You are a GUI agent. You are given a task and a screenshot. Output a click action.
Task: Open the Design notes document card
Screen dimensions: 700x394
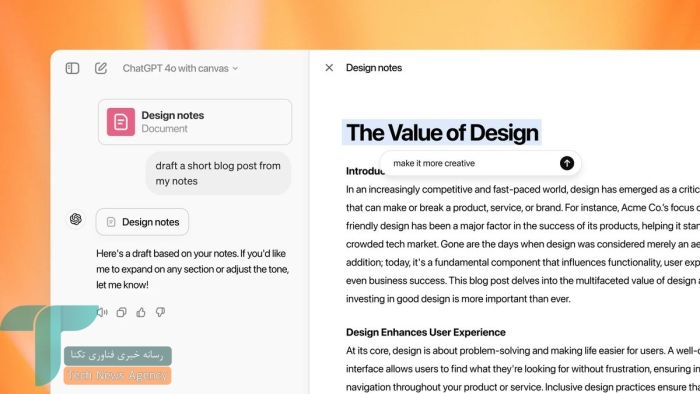tap(195, 122)
